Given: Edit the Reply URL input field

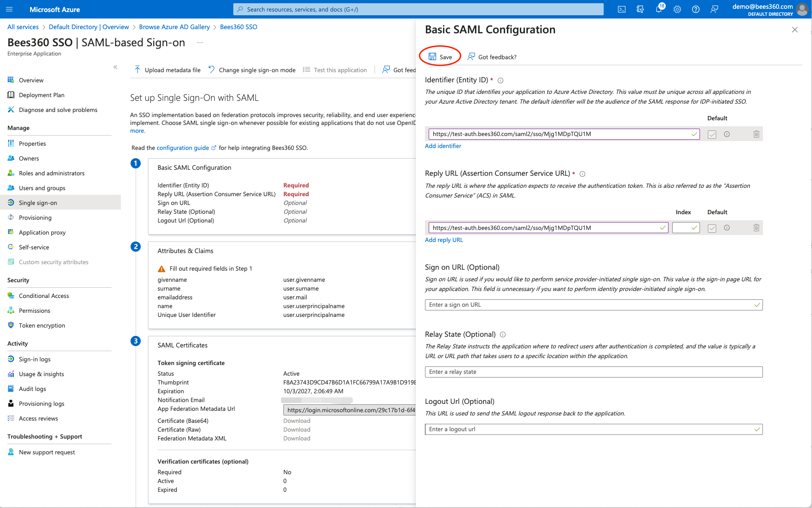Looking at the screenshot, I should (548, 228).
